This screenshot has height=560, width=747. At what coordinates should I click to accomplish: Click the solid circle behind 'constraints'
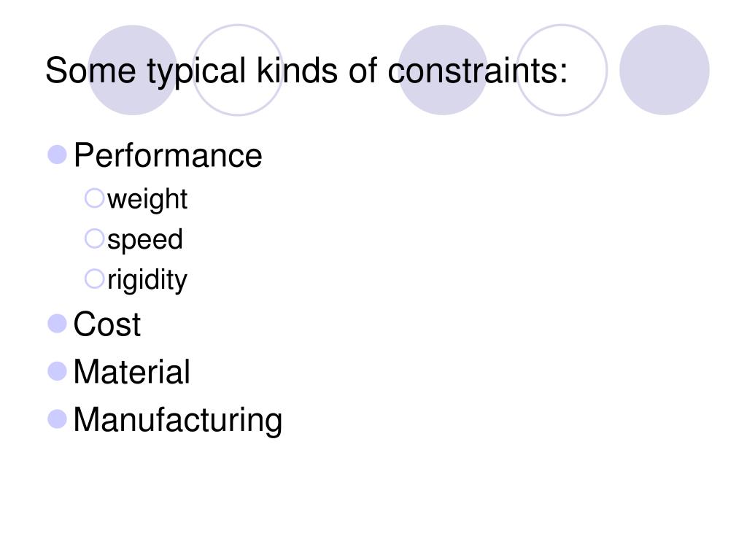(x=443, y=70)
